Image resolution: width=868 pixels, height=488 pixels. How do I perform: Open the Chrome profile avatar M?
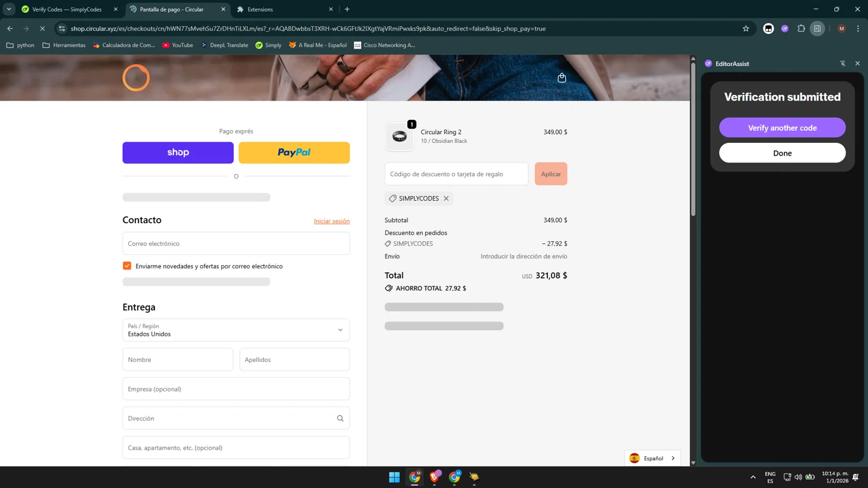(x=841, y=28)
